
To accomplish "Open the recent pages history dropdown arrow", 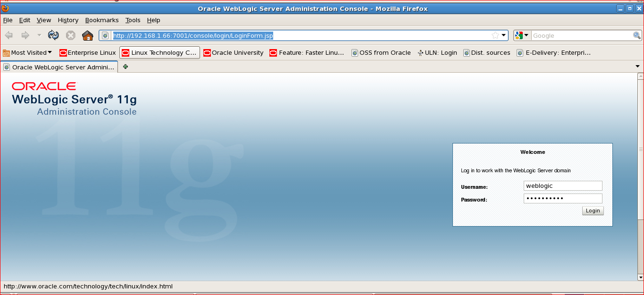I will tap(39, 35).
